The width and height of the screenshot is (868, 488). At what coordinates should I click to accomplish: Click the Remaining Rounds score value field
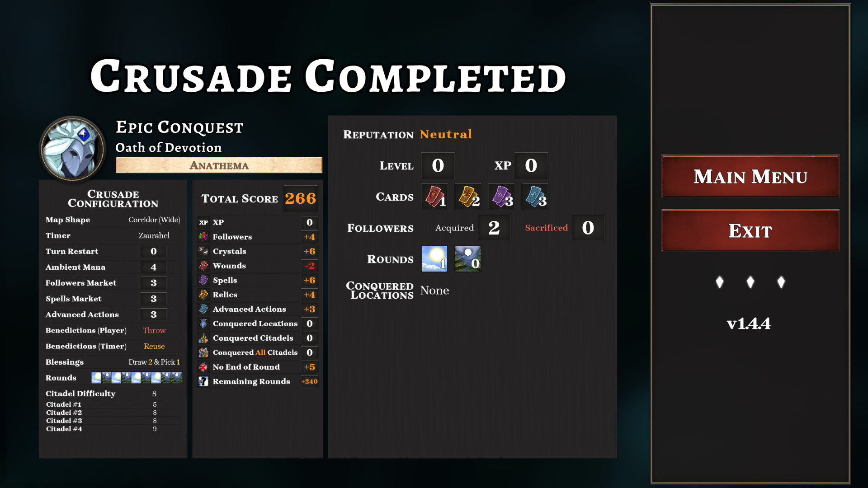[x=311, y=381]
